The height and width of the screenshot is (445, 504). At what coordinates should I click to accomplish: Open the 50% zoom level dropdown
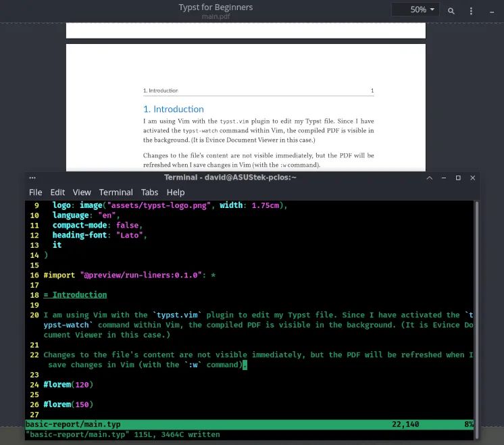click(415, 9)
